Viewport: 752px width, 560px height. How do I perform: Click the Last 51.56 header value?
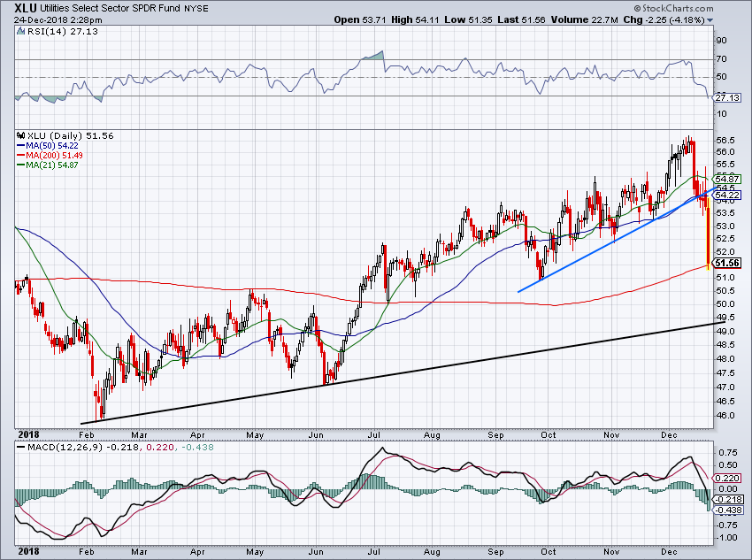point(521,20)
